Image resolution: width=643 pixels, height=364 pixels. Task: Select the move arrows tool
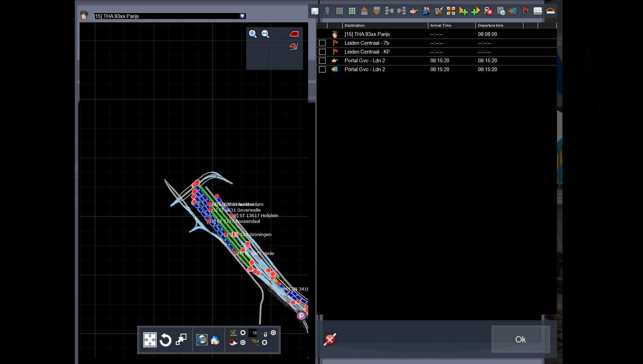(x=150, y=340)
